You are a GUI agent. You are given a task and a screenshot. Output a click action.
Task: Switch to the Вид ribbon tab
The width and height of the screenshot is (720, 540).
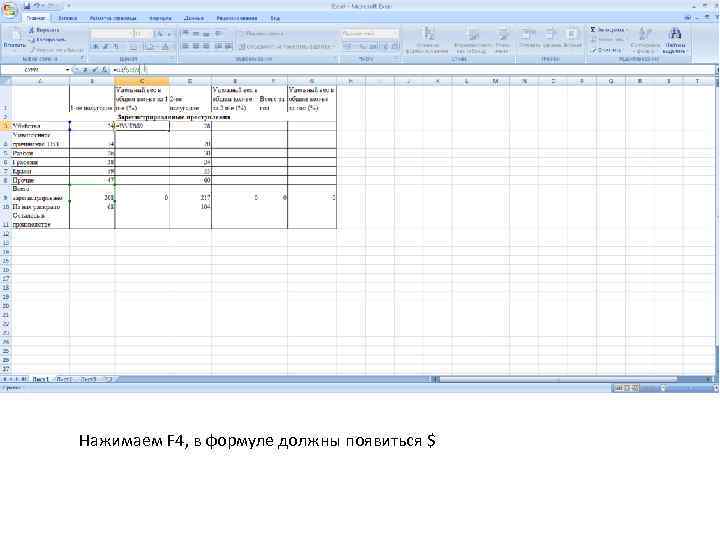[x=275, y=18]
